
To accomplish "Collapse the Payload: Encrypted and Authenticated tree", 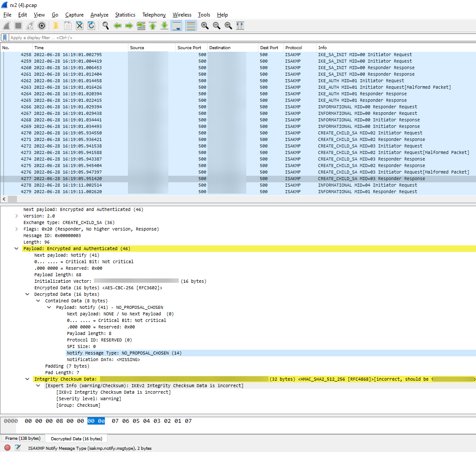I will pos(16,248).
